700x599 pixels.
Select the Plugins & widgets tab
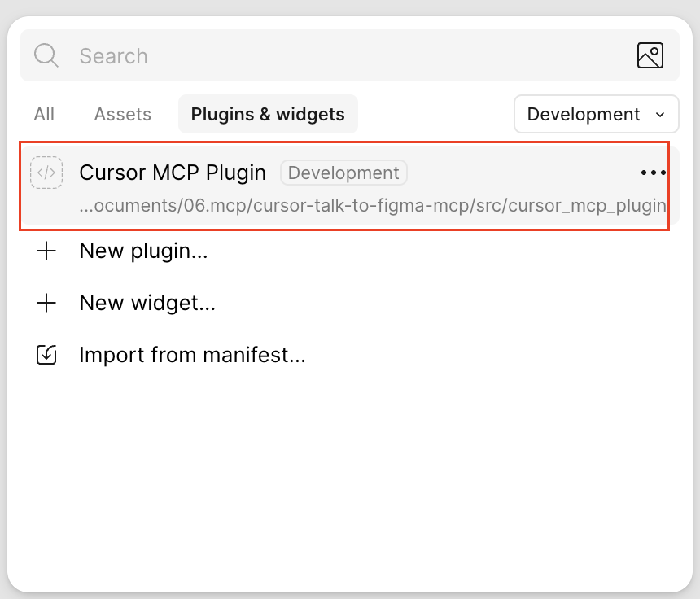click(268, 114)
